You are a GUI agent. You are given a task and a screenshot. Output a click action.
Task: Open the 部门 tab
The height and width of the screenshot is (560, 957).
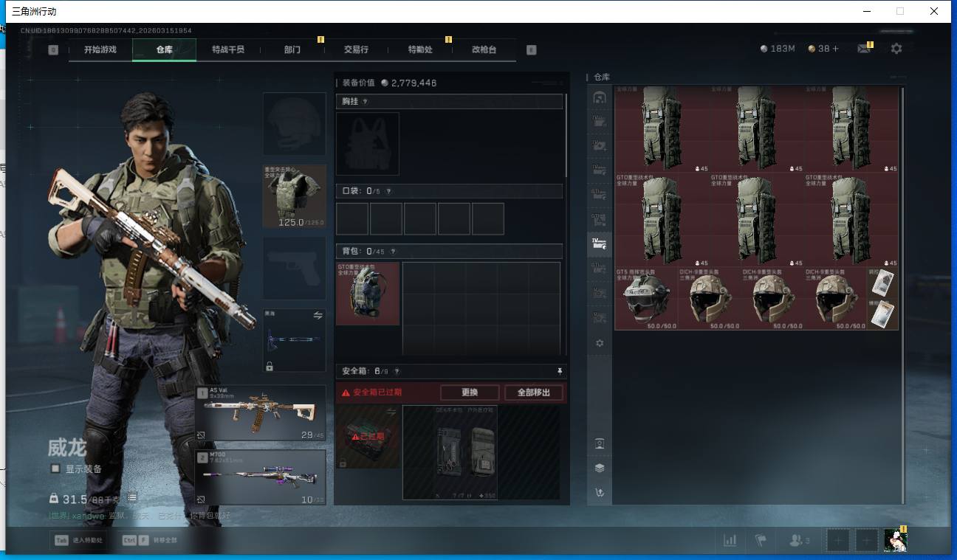[x=292, y=49]
